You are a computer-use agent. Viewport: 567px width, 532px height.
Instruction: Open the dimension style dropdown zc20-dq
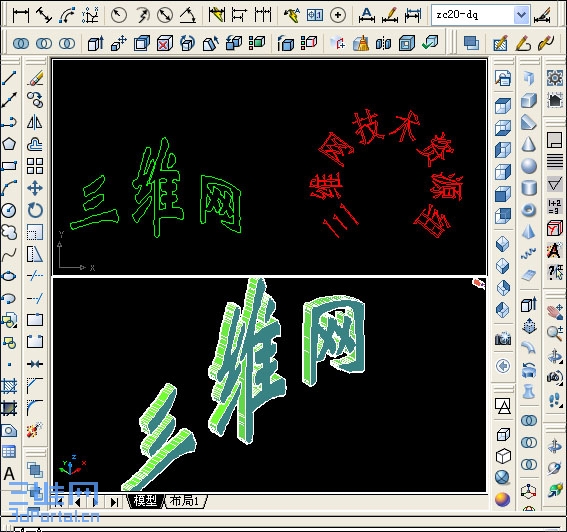click(x=481, y=15)
